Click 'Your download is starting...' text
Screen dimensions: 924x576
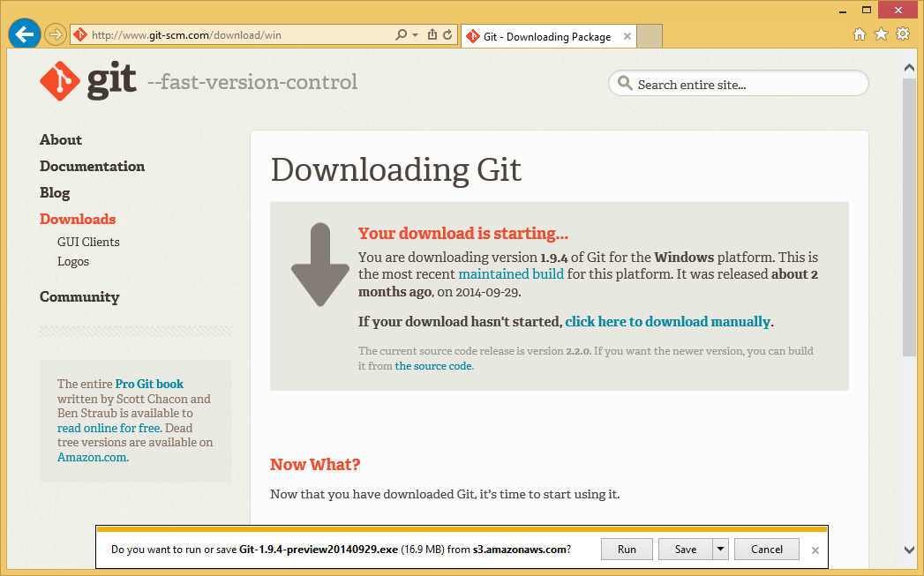point(463,234)
